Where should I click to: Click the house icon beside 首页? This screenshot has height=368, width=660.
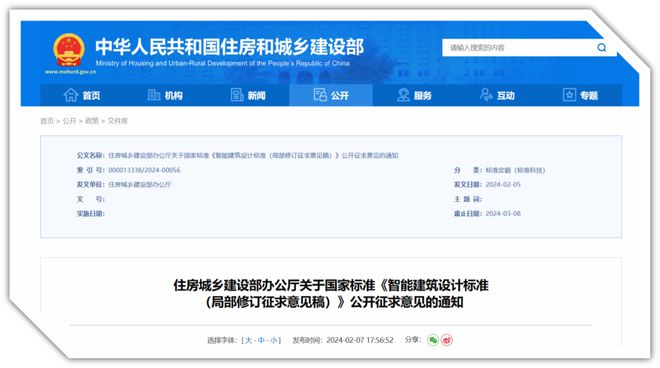(x=71, y=95)
